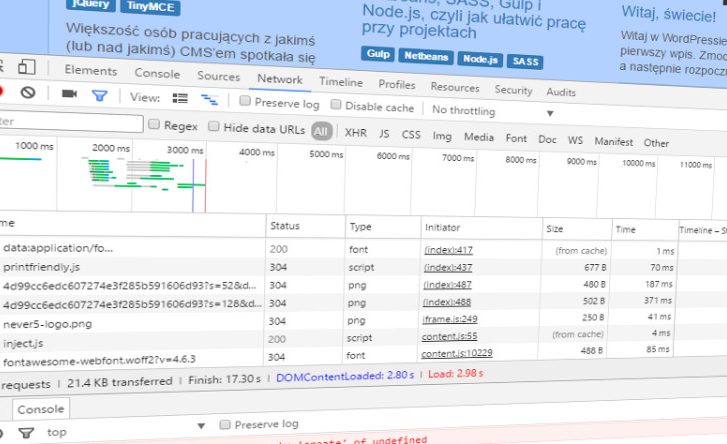Image resolution: width=727 pixels, height=444 pixels.
Task: Select the inject.js request row
Action: (23, 343)
